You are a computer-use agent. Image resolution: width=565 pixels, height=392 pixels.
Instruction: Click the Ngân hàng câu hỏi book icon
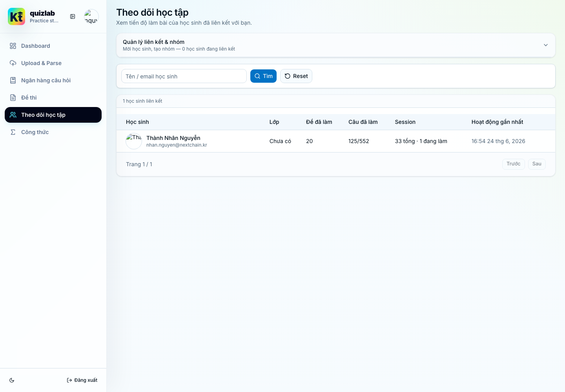pyautogui.click(x=13, y=80)
